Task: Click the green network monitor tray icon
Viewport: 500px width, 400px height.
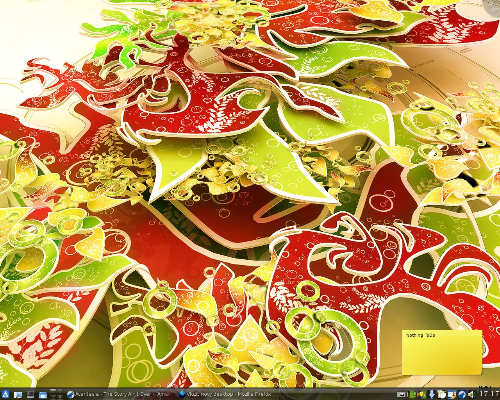Action: coord(412,395)
